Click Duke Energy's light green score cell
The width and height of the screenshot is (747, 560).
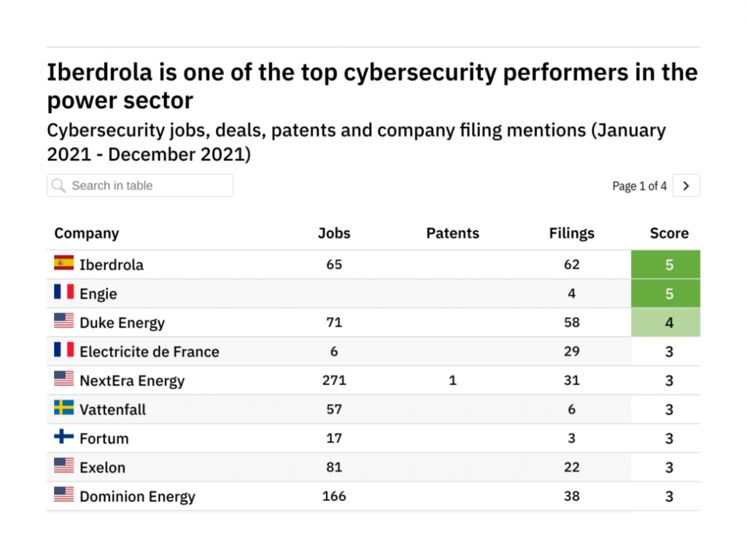tap(665, 322)
